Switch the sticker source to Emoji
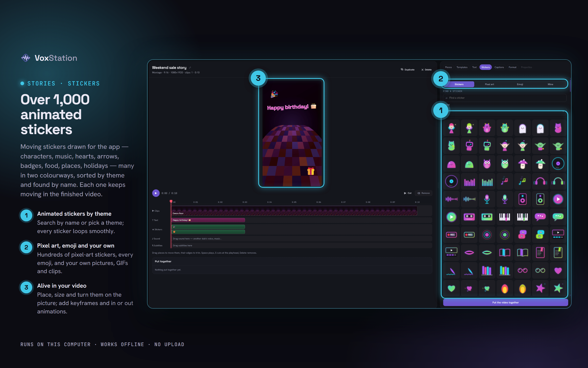This screenshot has height=368, width=588. pyautogui.click(x=520, y=84)
